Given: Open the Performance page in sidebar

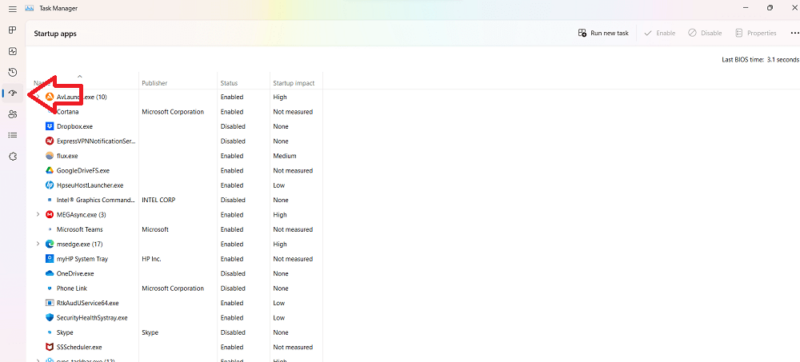Looking at the screenshot, I should pyautogui.click(x=13, y=51).
